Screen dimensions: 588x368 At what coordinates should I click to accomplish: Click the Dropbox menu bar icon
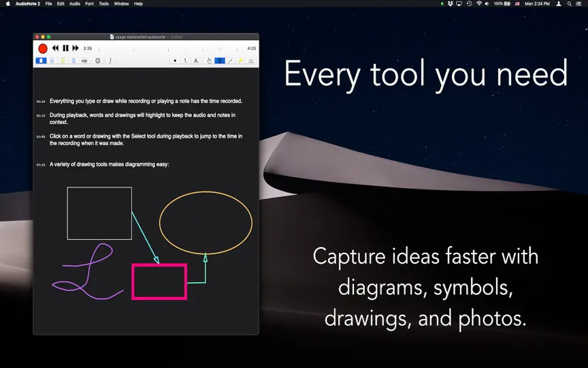tap(451, 4)
